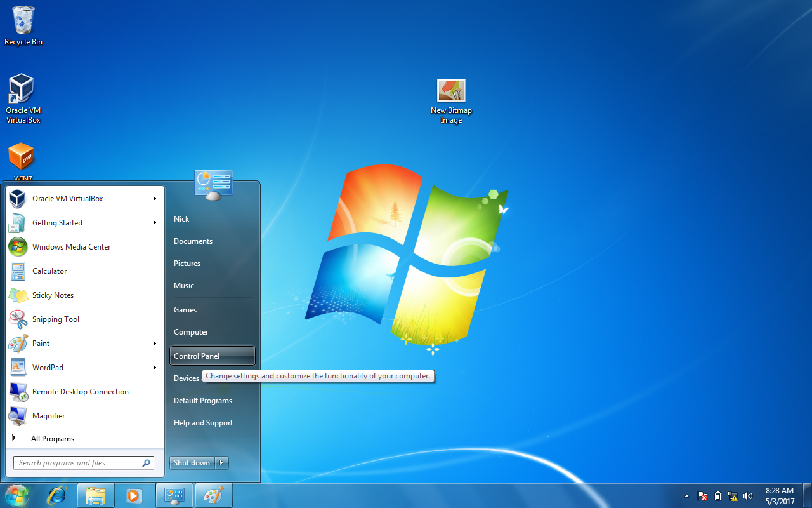This screenshot has width=812, height=508.
Task: Expand WordPad recent files arrow
Action: 154,368
